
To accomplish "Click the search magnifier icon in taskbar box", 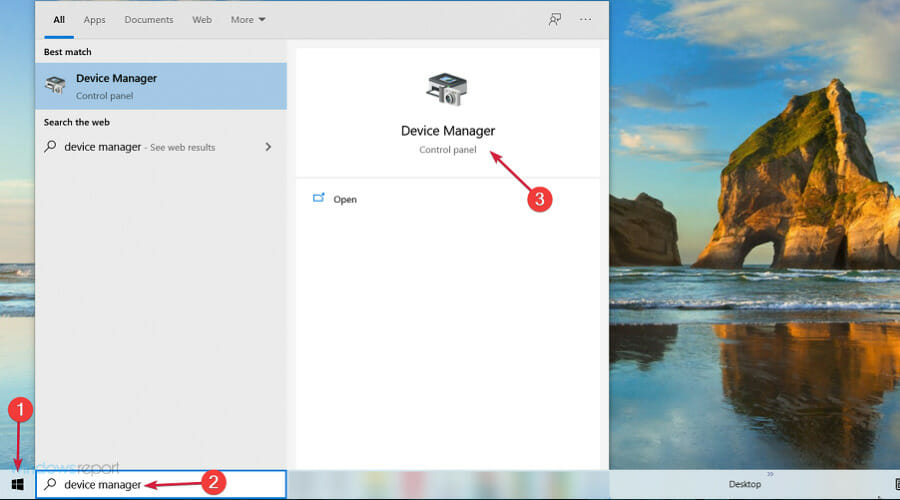I will click(51, 484).
